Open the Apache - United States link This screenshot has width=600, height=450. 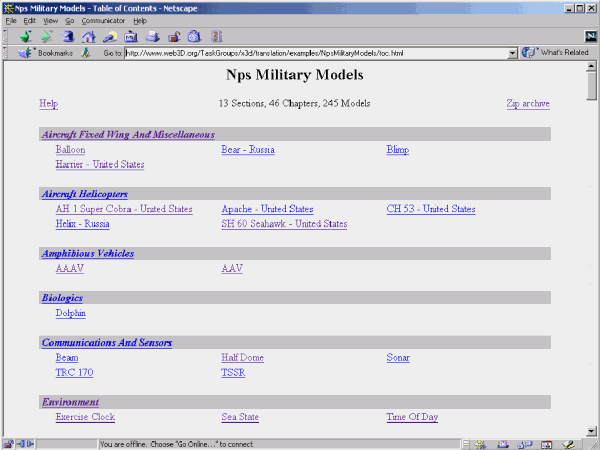(267, 209)
